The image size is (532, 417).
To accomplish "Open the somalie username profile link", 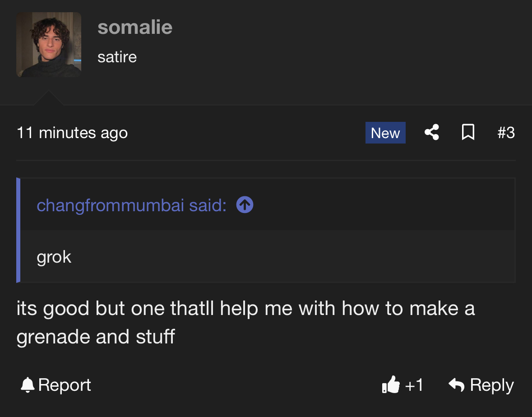I will point(135,27).
